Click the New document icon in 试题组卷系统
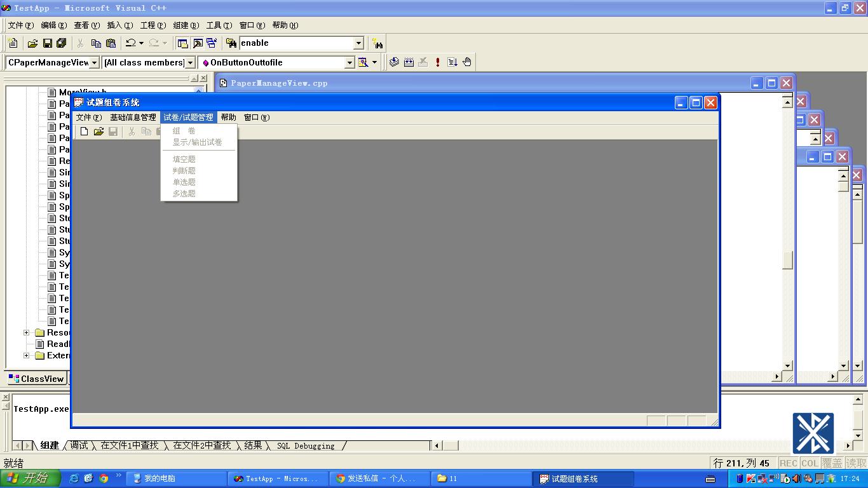 point(84,132)
